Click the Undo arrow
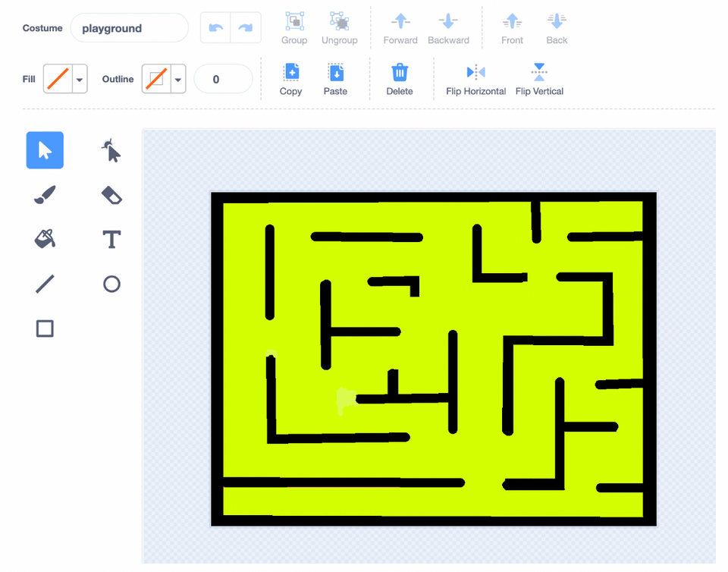Image resolution: width=728 pixels, height=572 pixels. coord(216,27)
